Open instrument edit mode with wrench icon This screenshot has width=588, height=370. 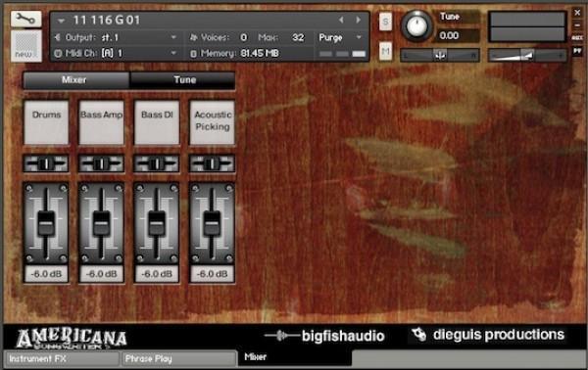coord(25,19)
